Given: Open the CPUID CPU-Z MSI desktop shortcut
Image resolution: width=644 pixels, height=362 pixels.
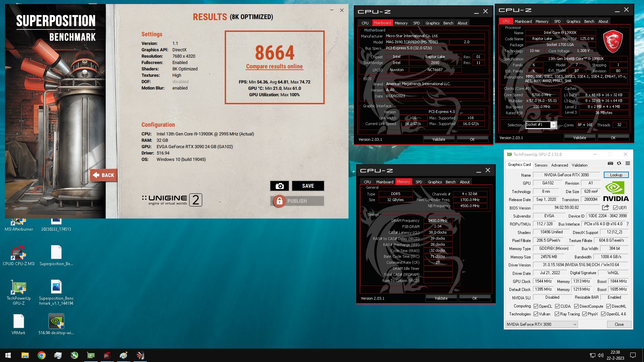Looking at the screenshot, I should coord(19,256).
